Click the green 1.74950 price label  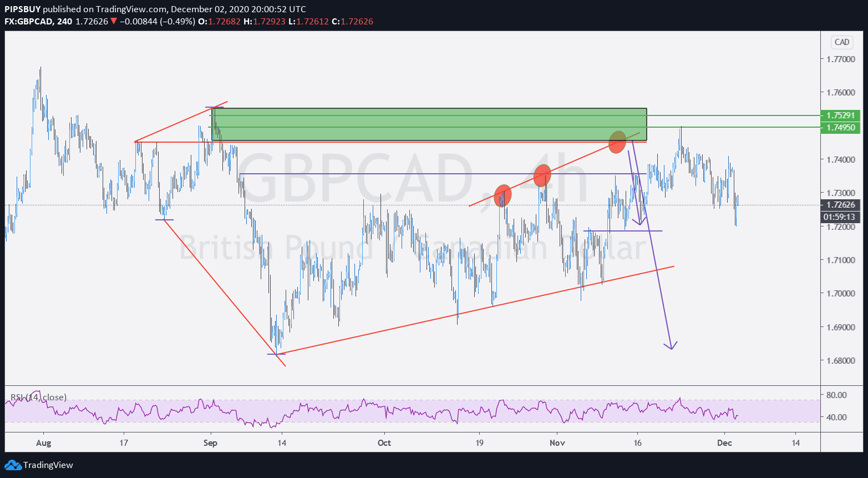coord(841,128)
